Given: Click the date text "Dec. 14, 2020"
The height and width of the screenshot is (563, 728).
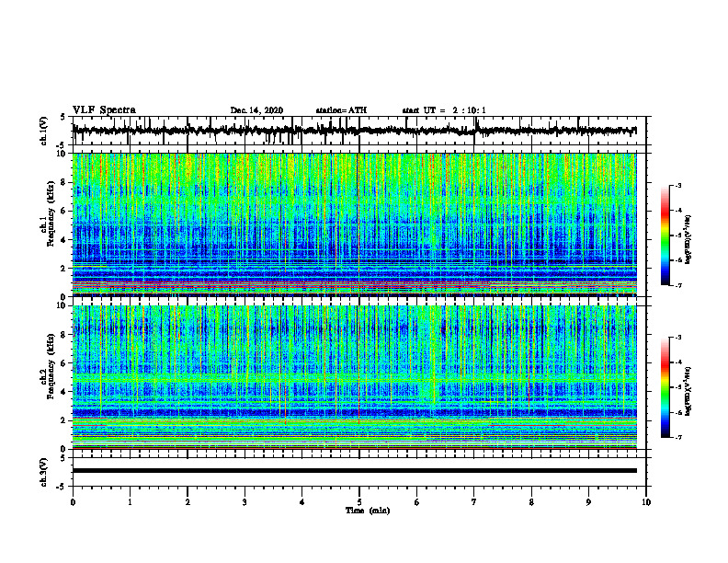Looking at the screenshot, I should click(256, 110).
